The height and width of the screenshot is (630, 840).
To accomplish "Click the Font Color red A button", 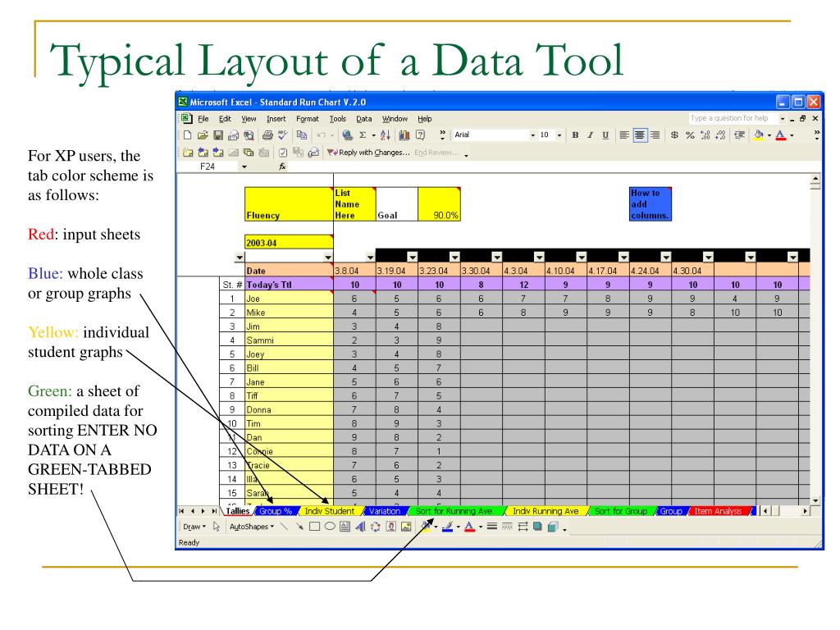I will tap(781, 135).
